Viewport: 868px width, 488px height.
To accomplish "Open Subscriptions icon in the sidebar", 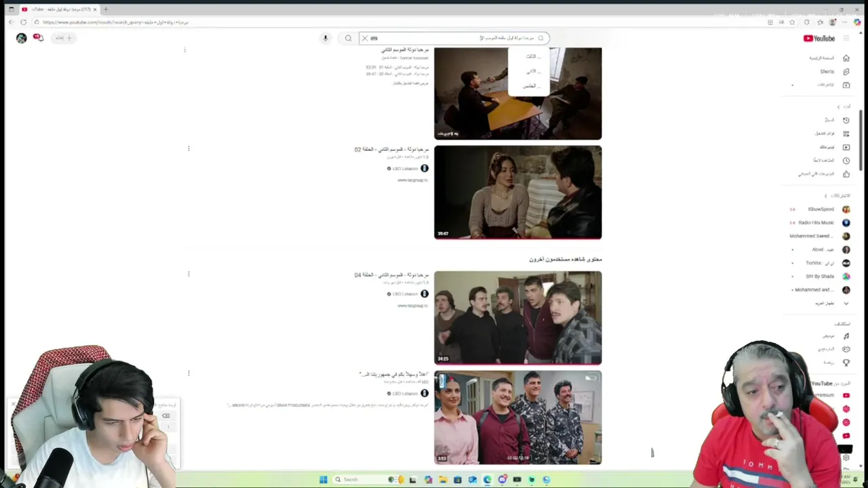I will point(846,85).
